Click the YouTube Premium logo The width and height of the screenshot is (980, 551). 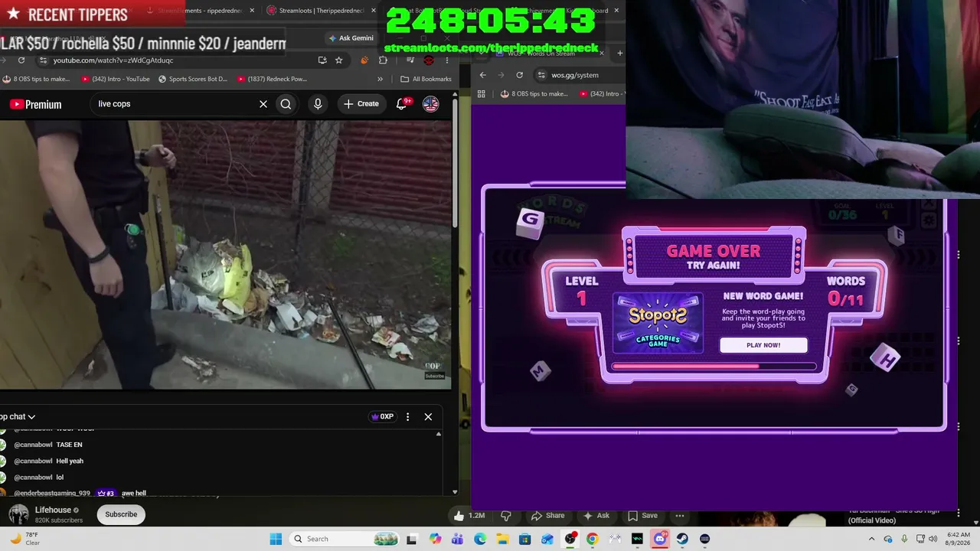click(35, 104)
